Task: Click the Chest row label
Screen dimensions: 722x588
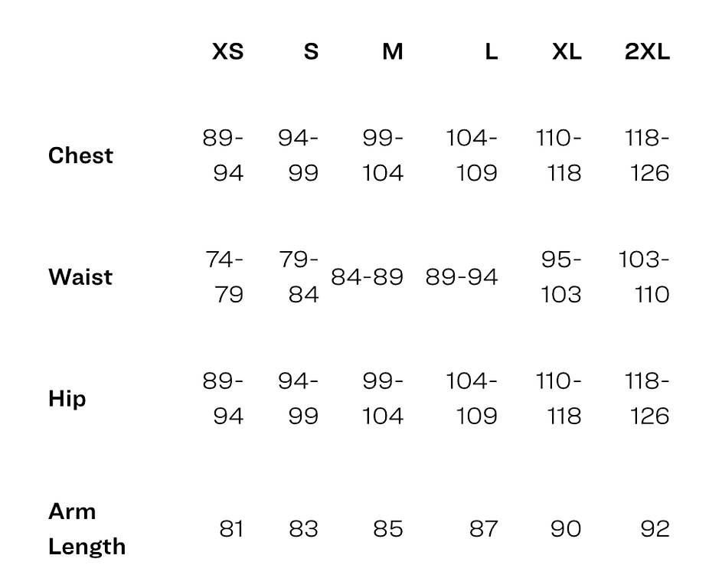Action: point(80,155)
